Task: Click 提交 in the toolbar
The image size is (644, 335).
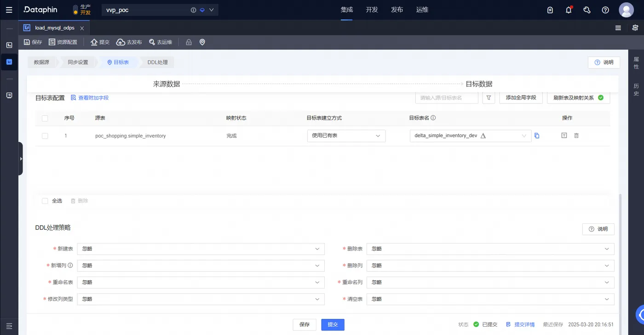Action: (100, 42)
